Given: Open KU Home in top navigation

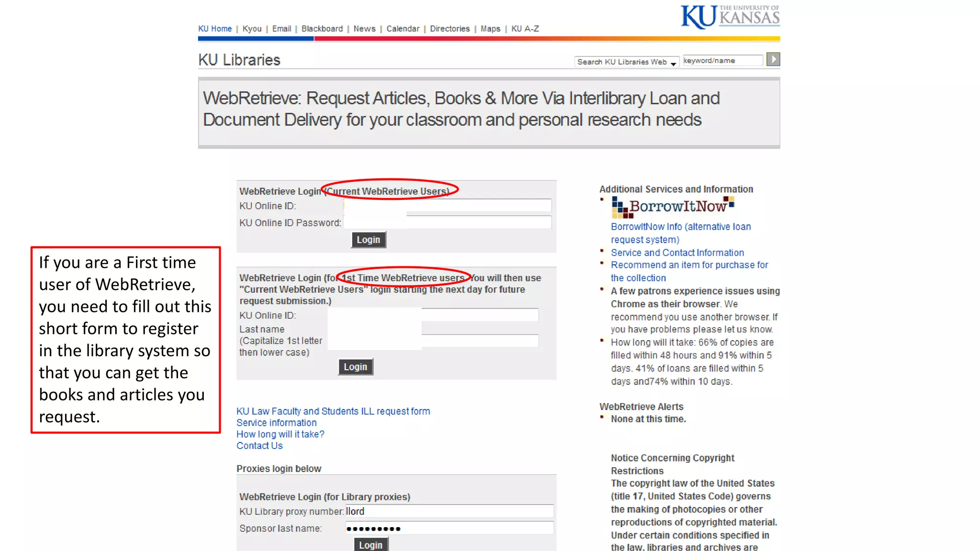Looking at the screenshot, I should [215, 29].
